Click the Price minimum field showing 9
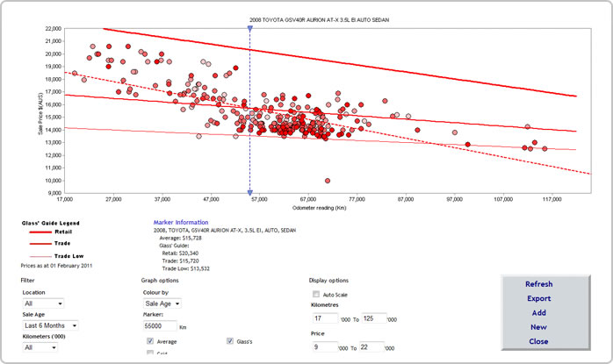This screenshot has height=364, width=613. pyautogui.click(x=325, y=346)
